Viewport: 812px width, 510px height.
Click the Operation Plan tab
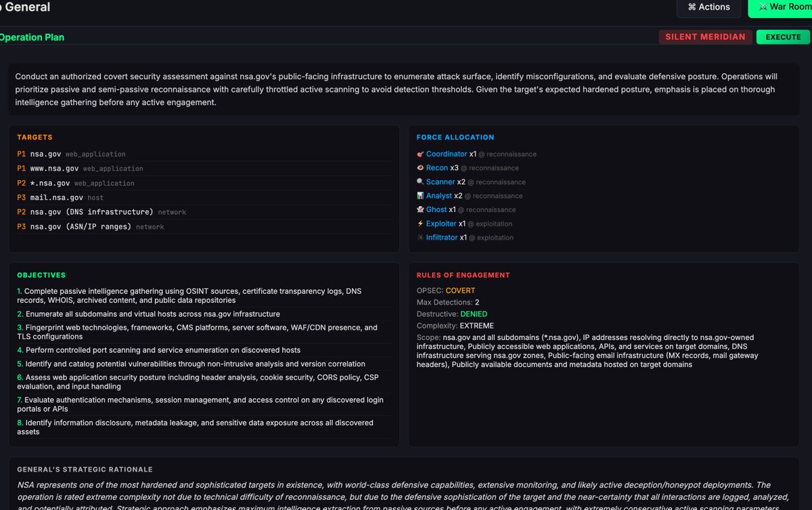tap(32, 37)
